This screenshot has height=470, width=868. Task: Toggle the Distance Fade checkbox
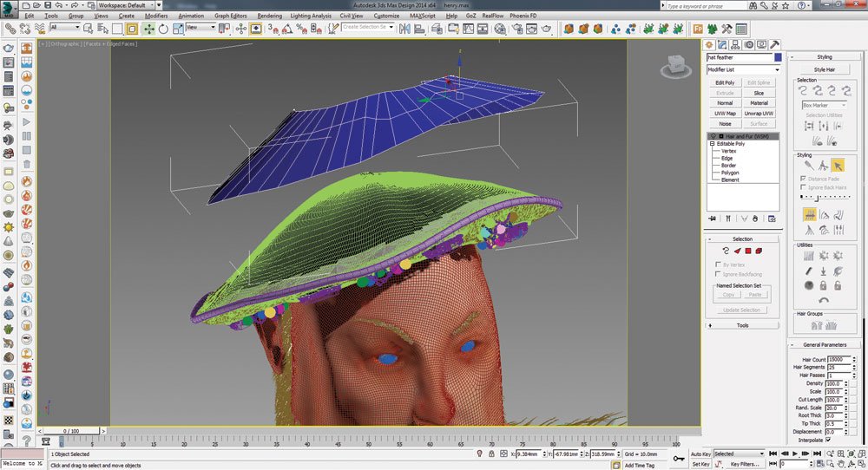803,179
